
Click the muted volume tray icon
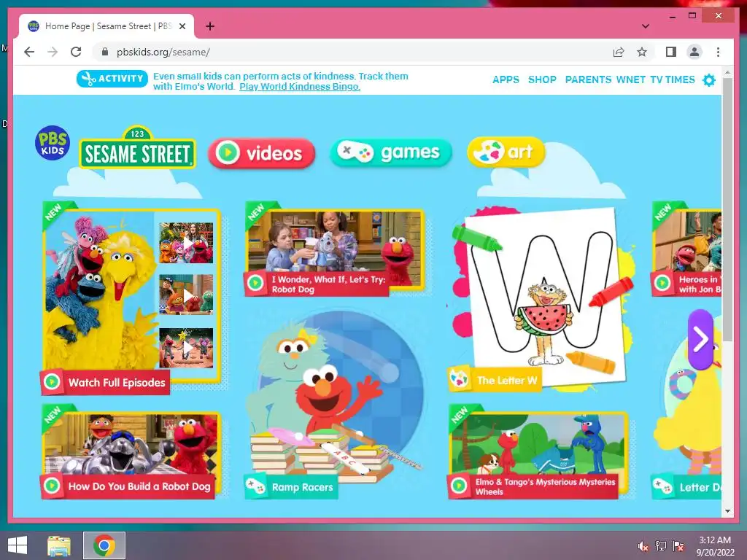coord(643,546)
